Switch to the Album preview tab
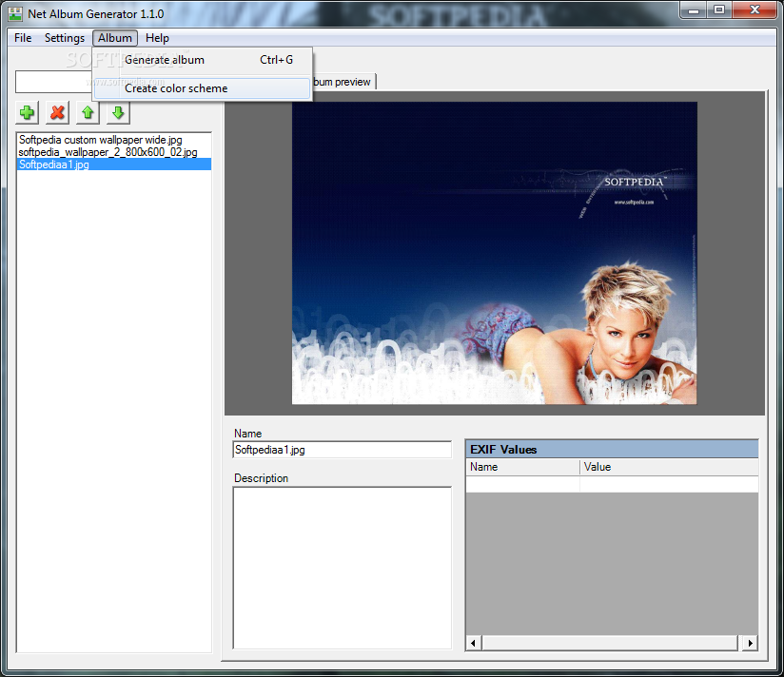Image resolution: width=784 pixels, height=677 pixels. [x=343, y=82]
